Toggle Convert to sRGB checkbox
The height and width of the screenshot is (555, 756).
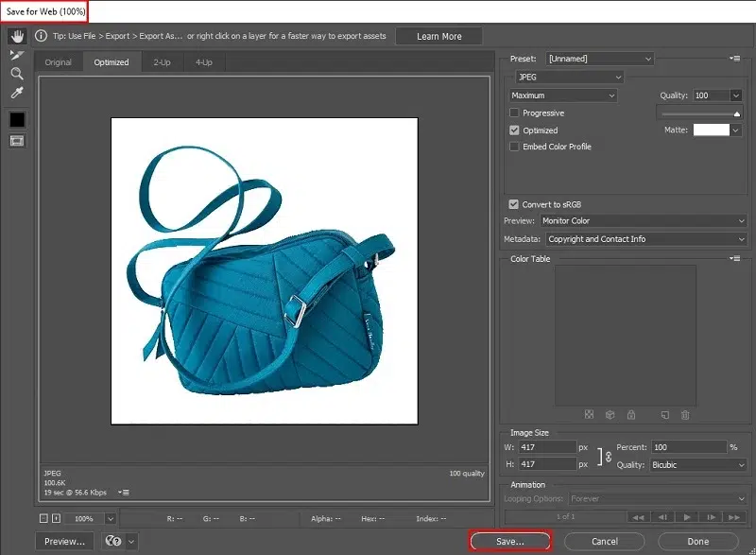click(x=513, y=204)
